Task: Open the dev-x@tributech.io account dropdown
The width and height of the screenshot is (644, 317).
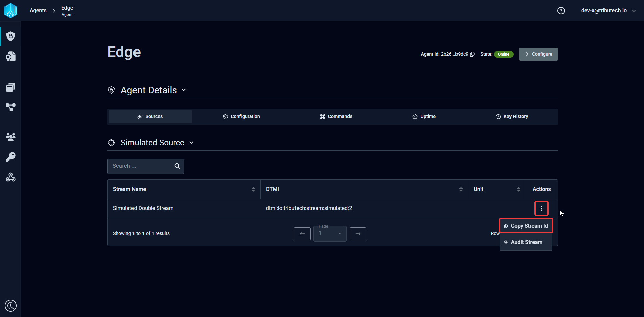Action: click(608, 11)
